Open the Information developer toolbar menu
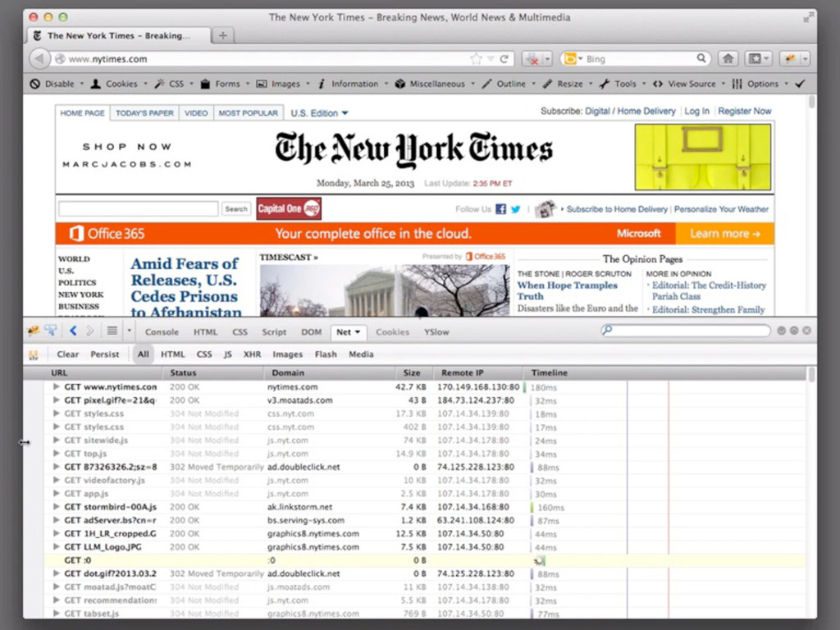This screenshot has height=630, width=840. (x=353, y=84)
